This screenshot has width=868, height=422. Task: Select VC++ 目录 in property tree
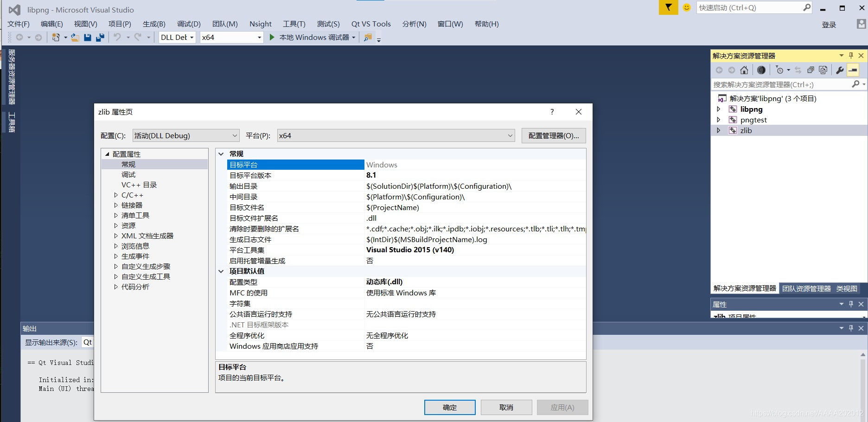(x=139, y=185)
